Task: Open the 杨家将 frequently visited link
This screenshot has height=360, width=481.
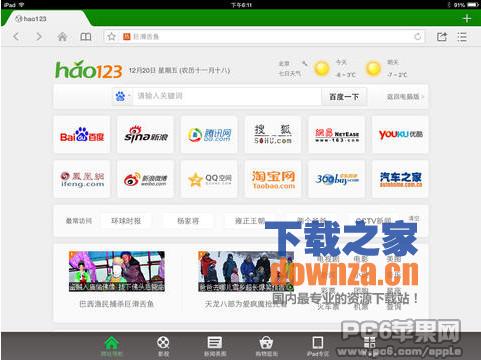Action: coord(188,221)
